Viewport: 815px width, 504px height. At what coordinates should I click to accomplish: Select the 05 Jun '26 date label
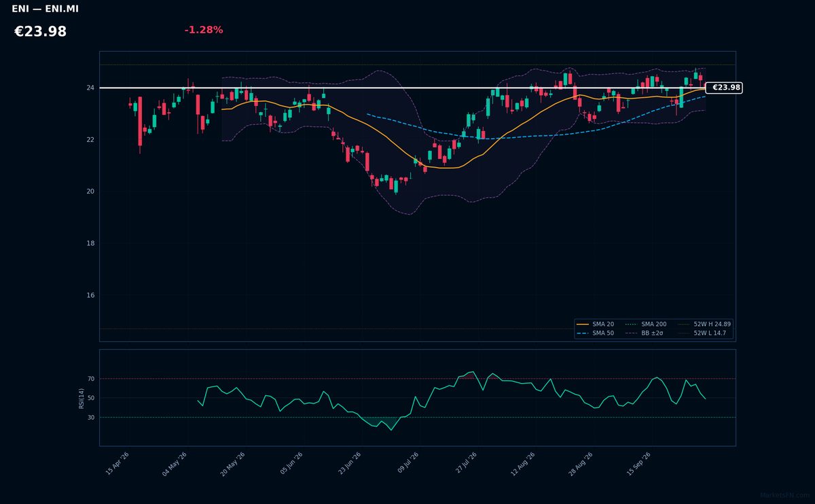tap(291, 464)
